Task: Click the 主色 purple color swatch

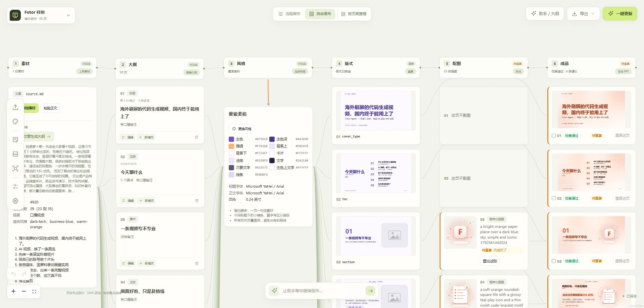Action: (231, 139)
